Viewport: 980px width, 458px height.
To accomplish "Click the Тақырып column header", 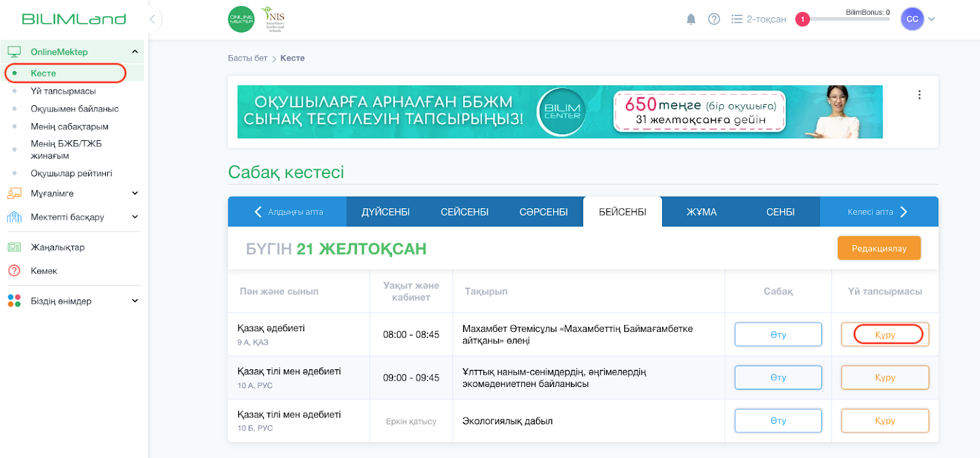I will 486,291.
